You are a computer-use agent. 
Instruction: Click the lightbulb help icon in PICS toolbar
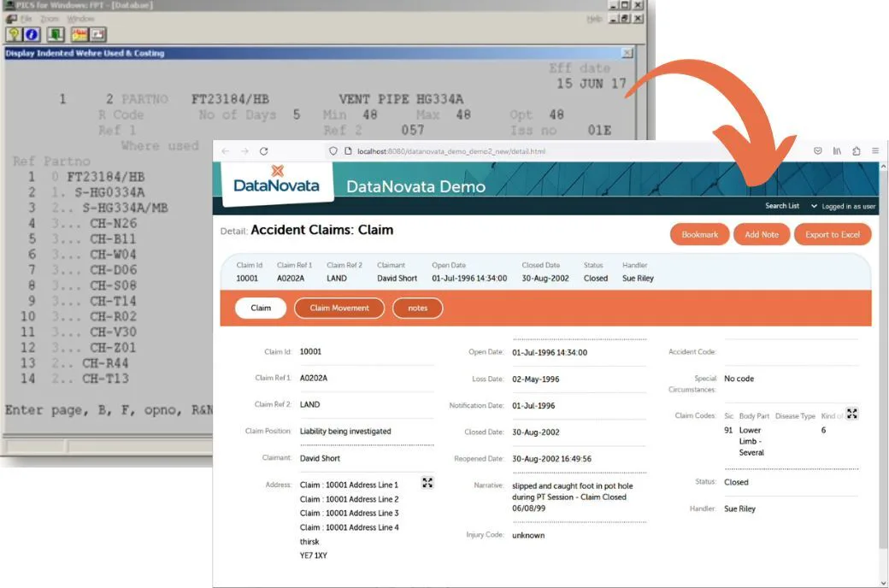coord(14,34)
